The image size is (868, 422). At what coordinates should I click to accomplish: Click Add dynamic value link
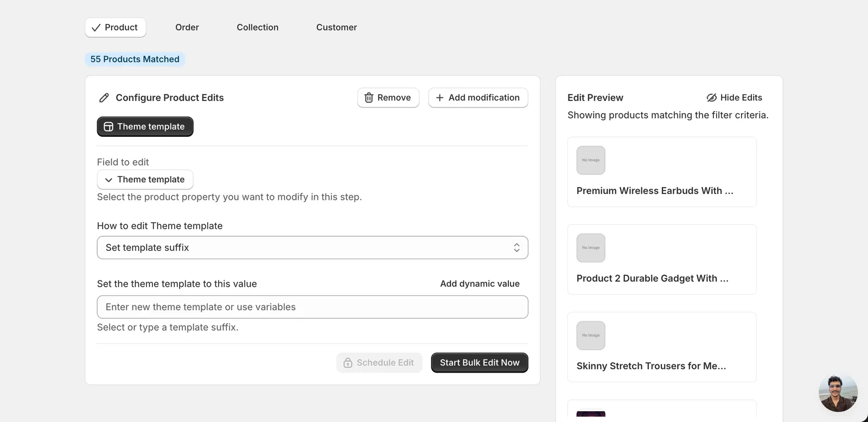coord(480,284)
